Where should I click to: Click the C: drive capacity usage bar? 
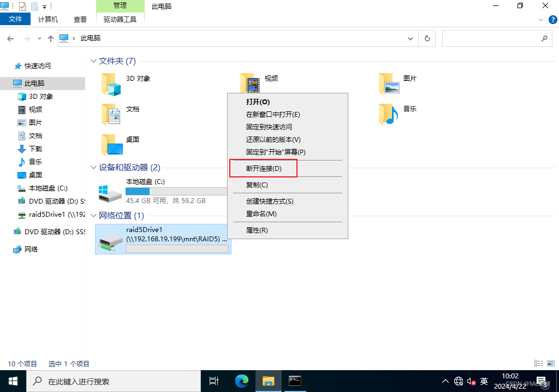177,191
